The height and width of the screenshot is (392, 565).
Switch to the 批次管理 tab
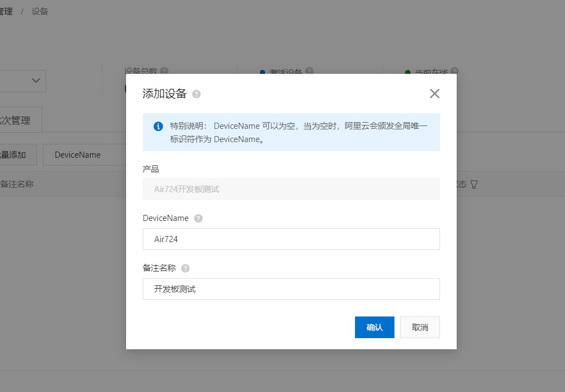point(16,119)
